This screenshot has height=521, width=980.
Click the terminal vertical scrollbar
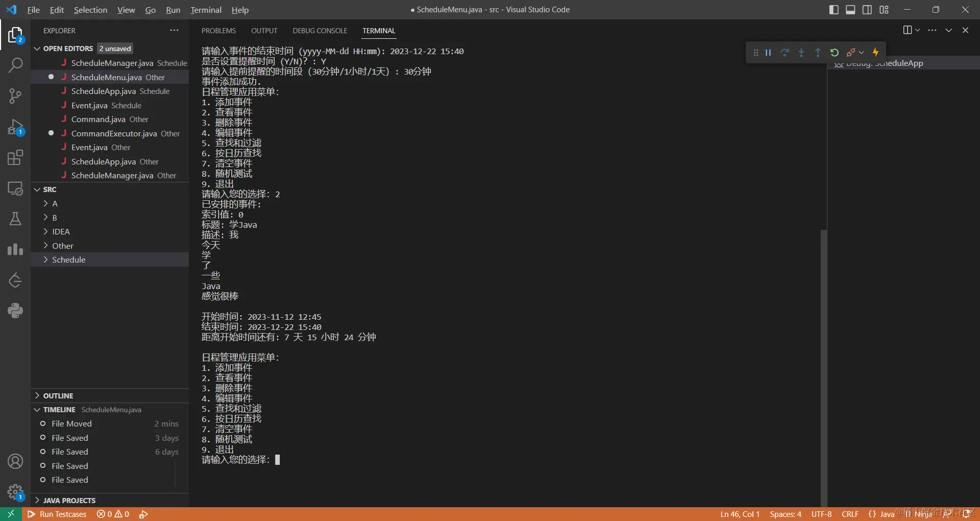click(823, 368)
